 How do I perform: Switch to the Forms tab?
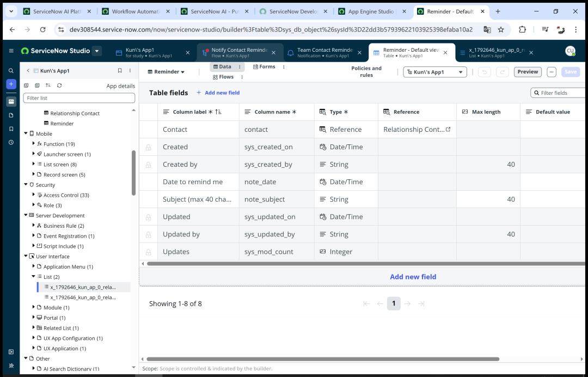point(264,67)
